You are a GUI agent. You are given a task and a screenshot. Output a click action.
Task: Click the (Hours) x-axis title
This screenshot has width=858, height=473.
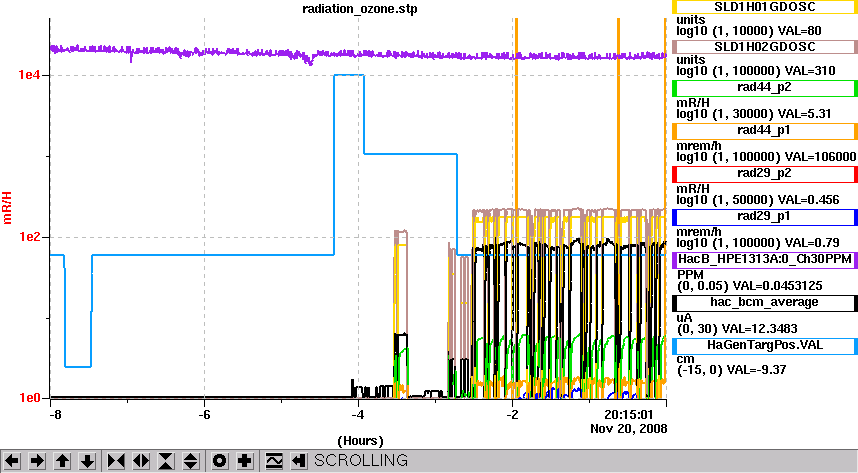pyautogui.click(x=360, y=441)
